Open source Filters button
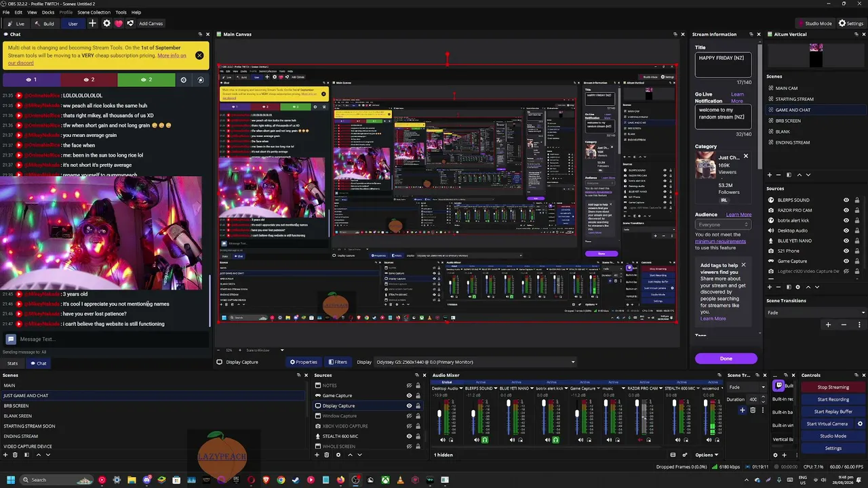The height and width of the screenshot is (488, 868). point(338,362)
